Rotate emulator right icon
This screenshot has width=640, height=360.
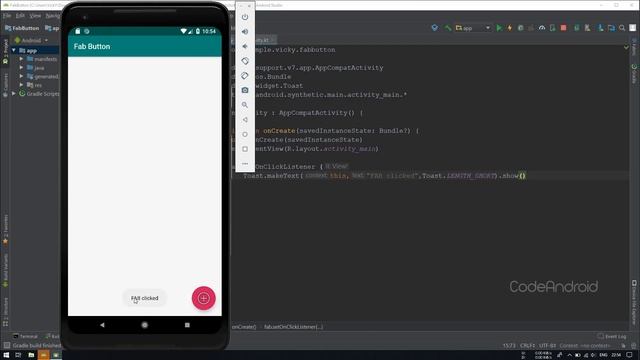point(245,76)
